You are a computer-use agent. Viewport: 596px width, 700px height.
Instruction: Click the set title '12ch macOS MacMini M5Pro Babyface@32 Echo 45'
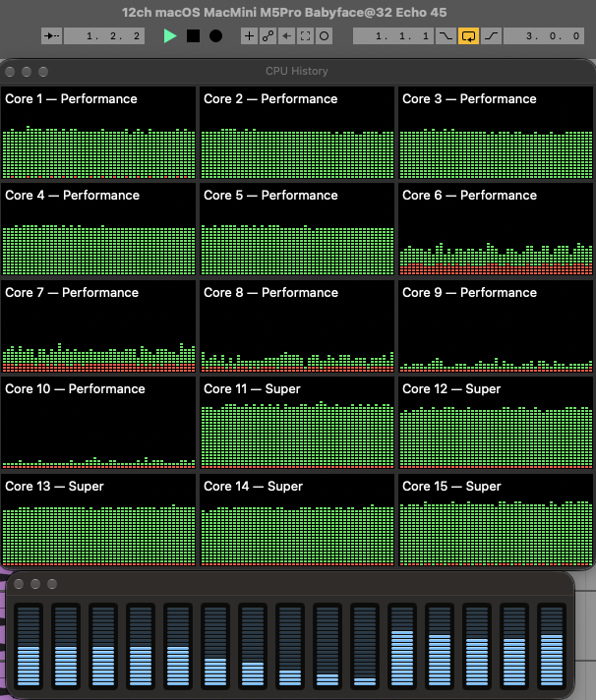tap(284, 13)
